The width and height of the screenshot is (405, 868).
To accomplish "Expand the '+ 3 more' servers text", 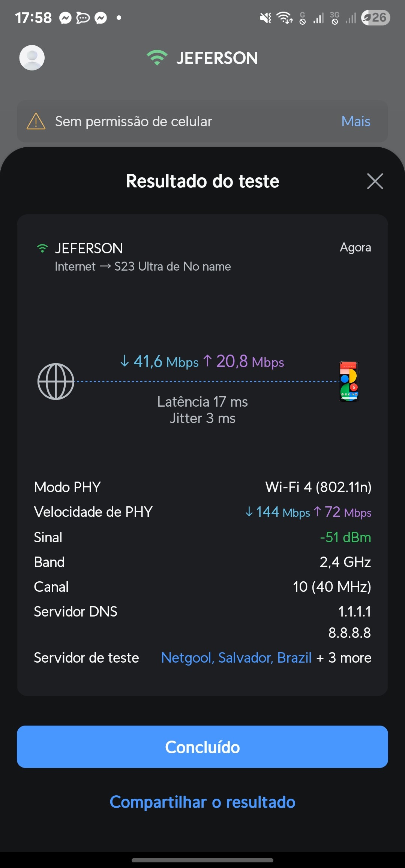I will tap(344, 658).
